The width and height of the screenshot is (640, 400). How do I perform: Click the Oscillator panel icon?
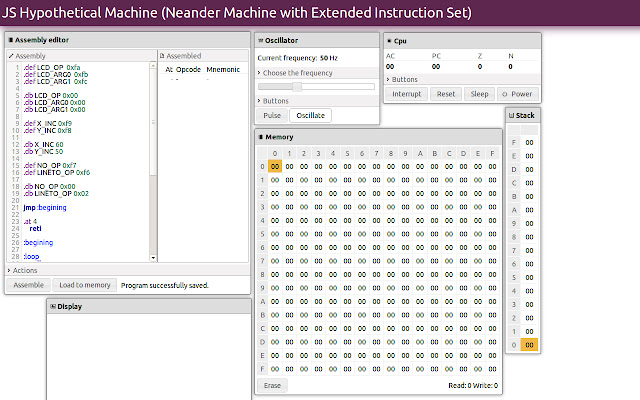[x=260, y=40]
